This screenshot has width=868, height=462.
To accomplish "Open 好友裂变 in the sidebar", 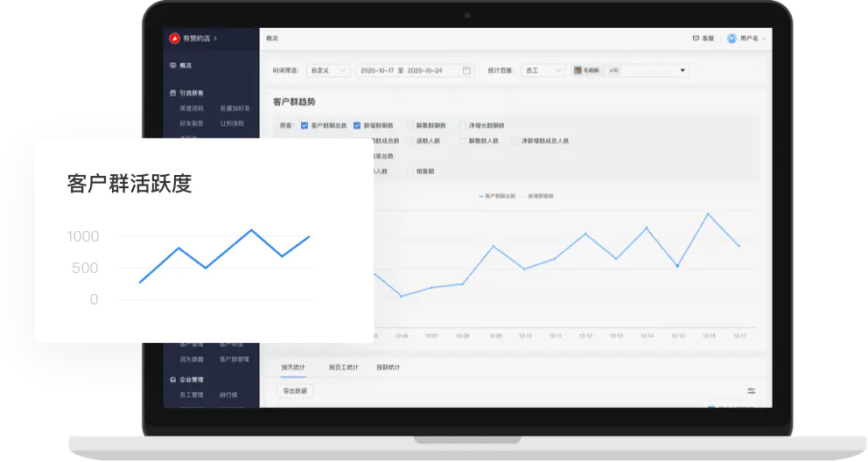I will pos(192,123).
